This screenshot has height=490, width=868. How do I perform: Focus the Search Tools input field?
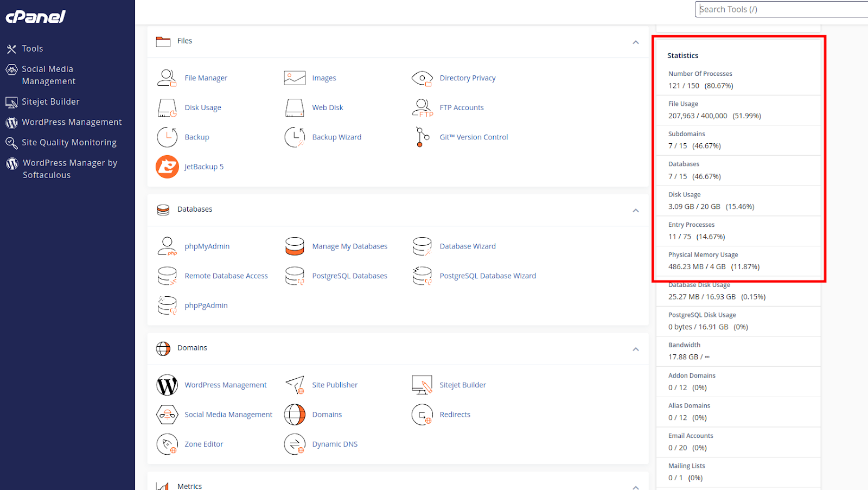click(781, 9)
